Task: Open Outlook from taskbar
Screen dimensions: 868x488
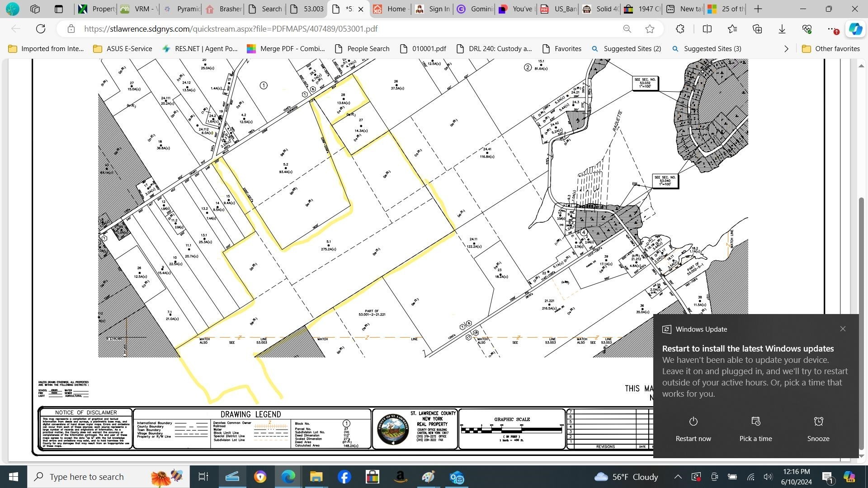Action: coord(457,477)
